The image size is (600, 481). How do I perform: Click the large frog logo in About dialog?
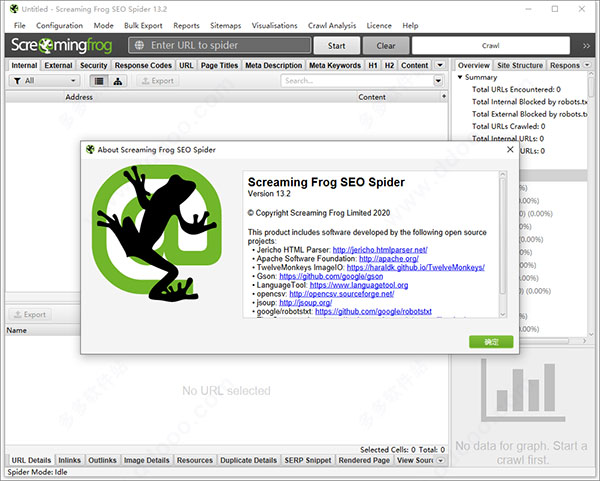coord(157,233)
